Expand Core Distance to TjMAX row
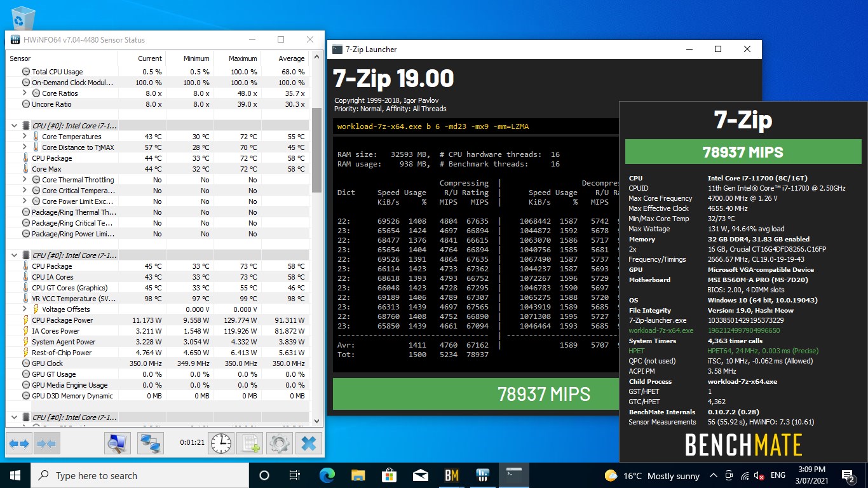The height and width of the screenshot is (488, 868). [25, 147]
